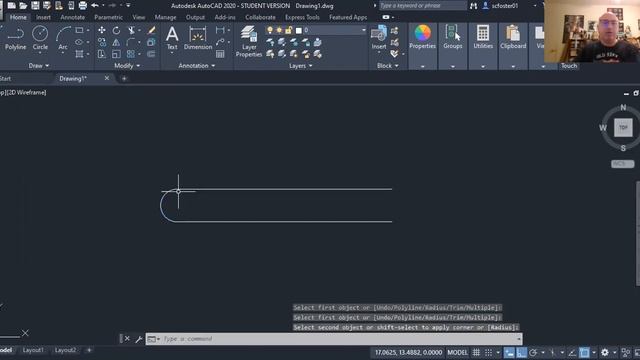This screenshot has width=640, height=360.
Task: Select the Dimension tool
Action: [198, 38]
